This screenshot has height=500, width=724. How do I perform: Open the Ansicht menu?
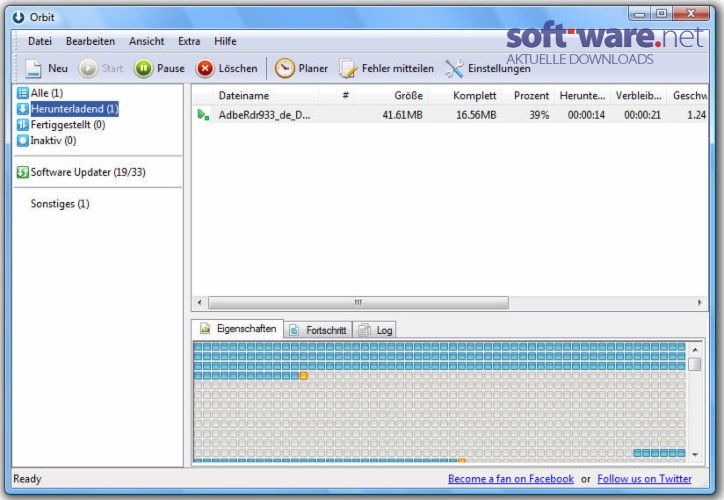click(x=146, y=41)
